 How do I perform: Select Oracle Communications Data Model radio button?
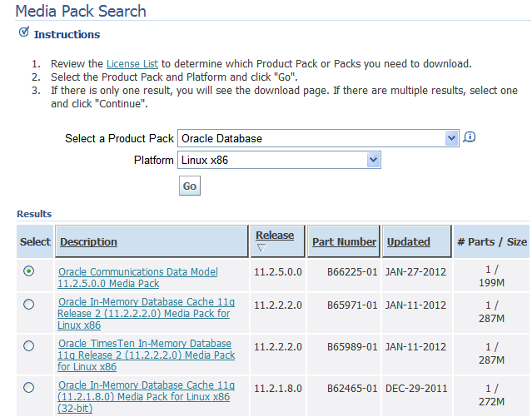29,271
